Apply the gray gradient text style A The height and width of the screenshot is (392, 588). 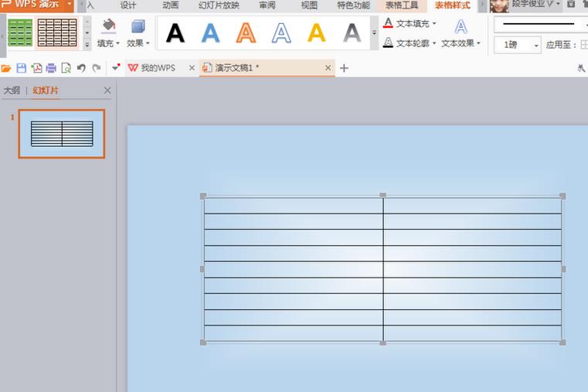click(x=352, y=33)
